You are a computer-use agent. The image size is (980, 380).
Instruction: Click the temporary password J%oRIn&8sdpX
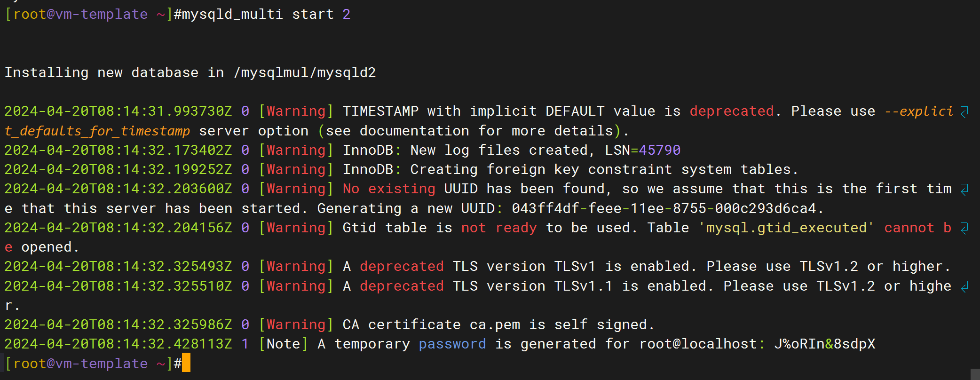point(825,344)
